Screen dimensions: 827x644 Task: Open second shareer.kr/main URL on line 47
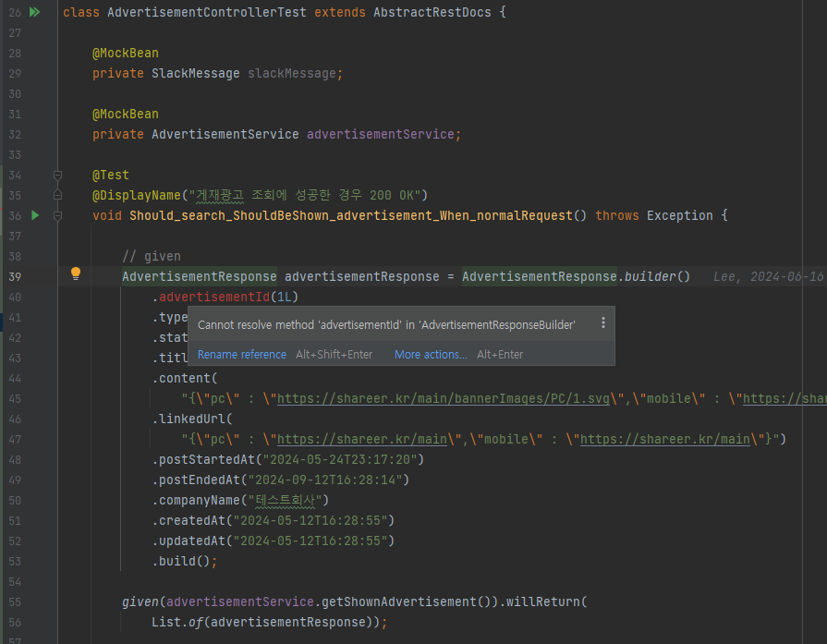pos(665,440)
